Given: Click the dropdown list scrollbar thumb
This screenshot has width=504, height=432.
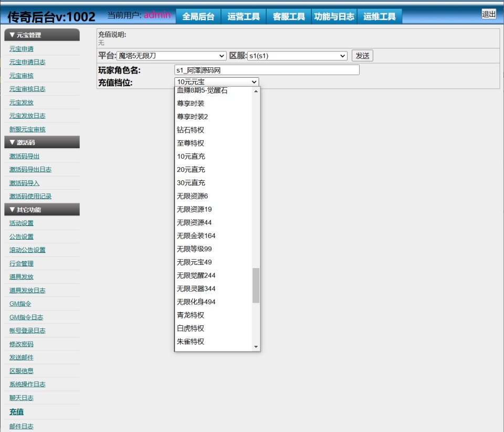Looking at the screenshot, I should [x=256, y=285].
